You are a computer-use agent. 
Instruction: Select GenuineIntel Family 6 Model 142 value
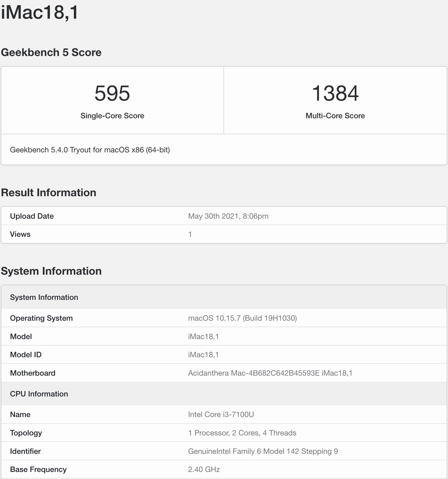(x=263, y=451)
